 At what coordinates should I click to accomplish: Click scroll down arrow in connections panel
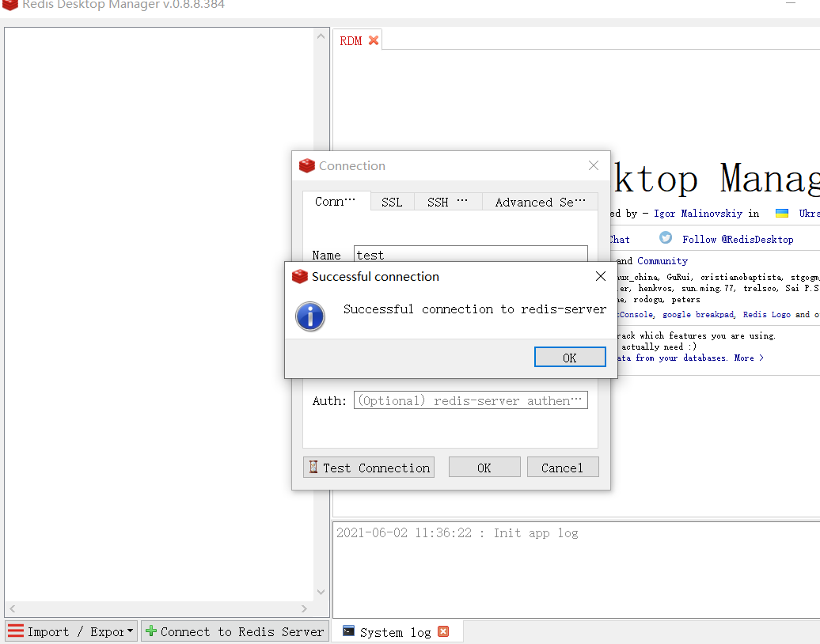321,592
